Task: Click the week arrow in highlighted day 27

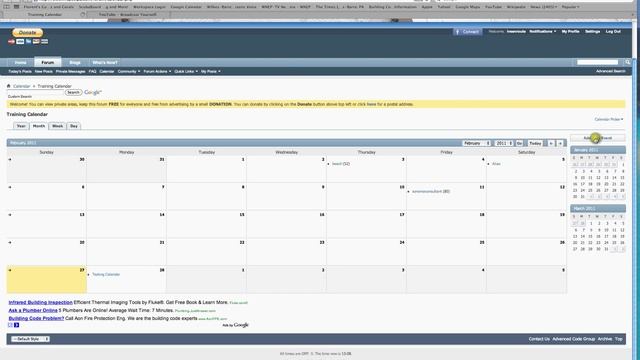Action: point(10,270)
